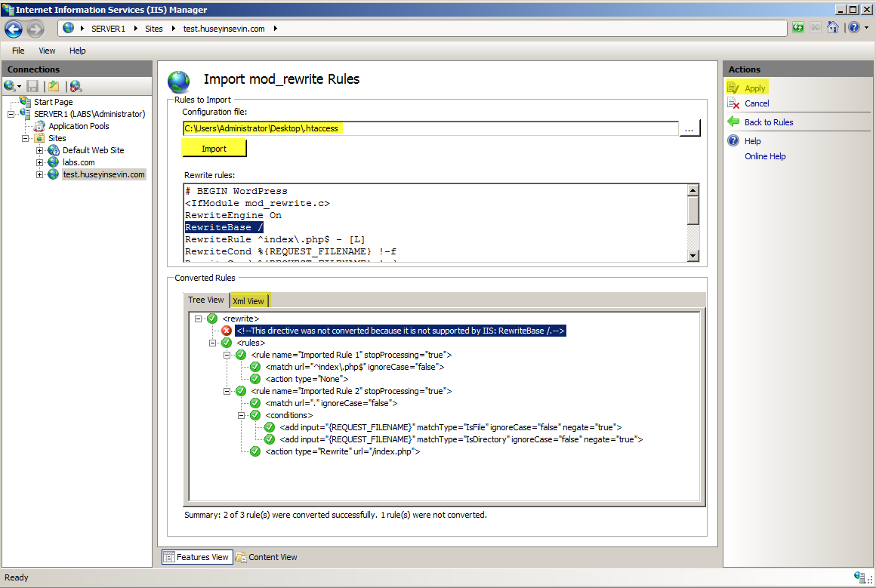Image resolution: width=876 pixels, height=588 pixels.
Task: Click the Back navigation arrow button
Action: tap(14, 29)
